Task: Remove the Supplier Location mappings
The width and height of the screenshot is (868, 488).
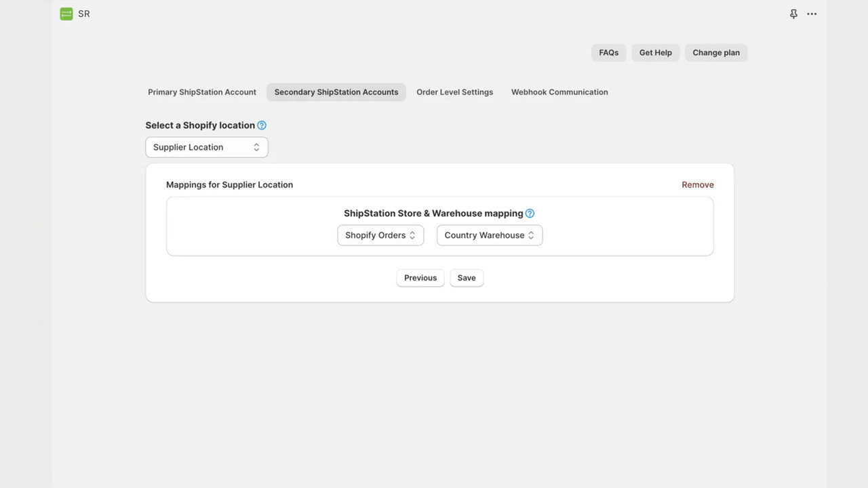Action: pyautogui.click(x=698, y=185)
